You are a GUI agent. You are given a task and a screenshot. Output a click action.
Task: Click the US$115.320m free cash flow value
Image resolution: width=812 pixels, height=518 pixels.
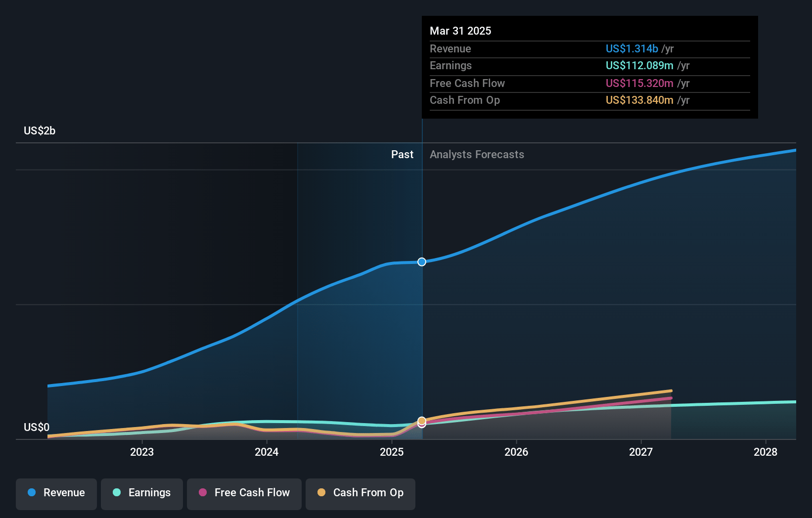(x=639, y=83)
